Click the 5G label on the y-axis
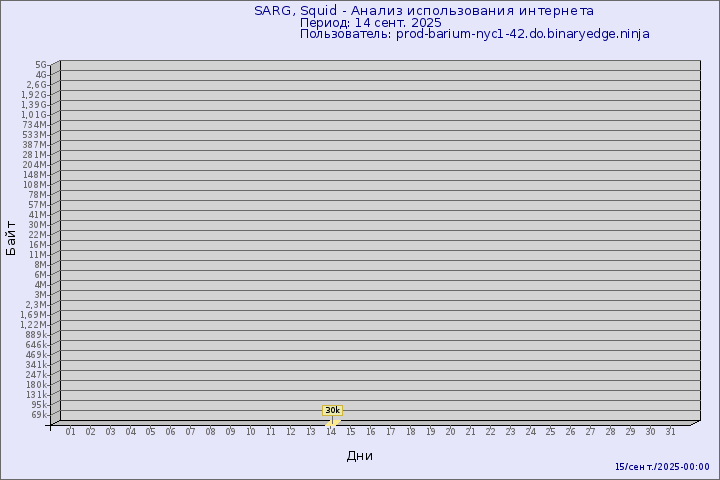The width and height of the screenshot is (720, 480). (x=41, y=64)
